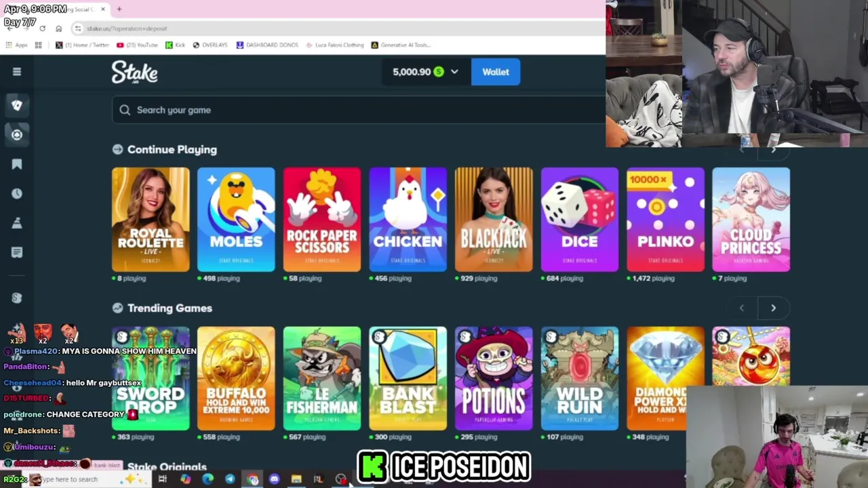The image size is (868, 488).
Task: Launch Copilot from the taskbar
Action: coord(185,479)
